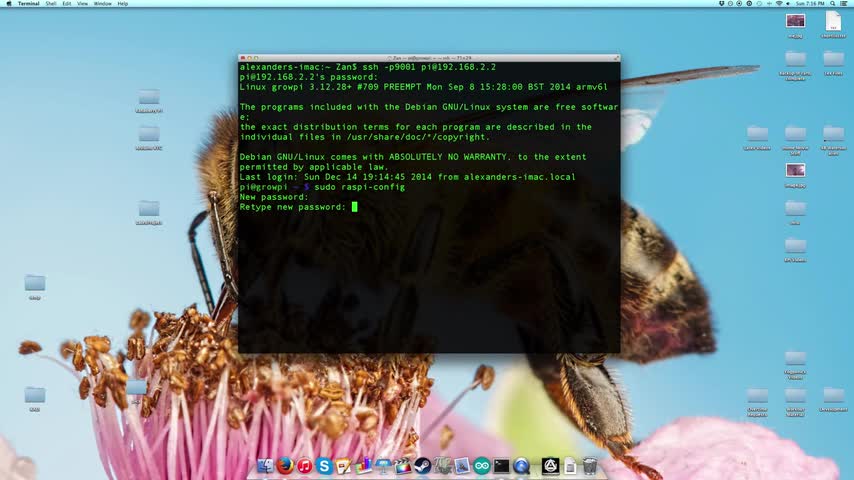The height and width of the screenshot is (480, 854).
Task: Open Notification Center
Action: [x=844, y=3]
